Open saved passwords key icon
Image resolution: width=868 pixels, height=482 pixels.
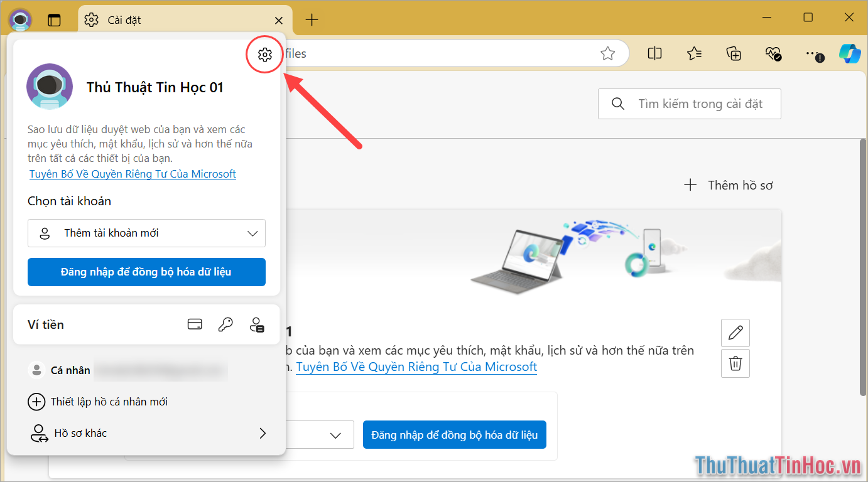point(225,324)
